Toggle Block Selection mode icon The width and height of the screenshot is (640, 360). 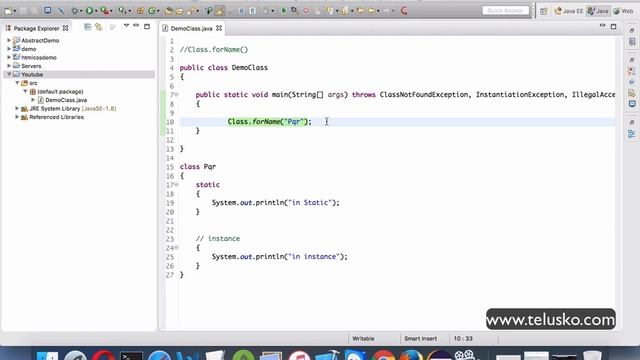coord(242,11)
